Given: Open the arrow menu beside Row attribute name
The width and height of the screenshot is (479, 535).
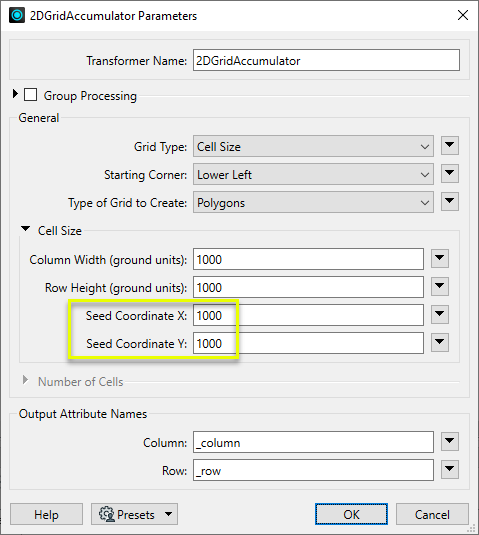Looking at the screenshot, I should (x=450, y=470).
